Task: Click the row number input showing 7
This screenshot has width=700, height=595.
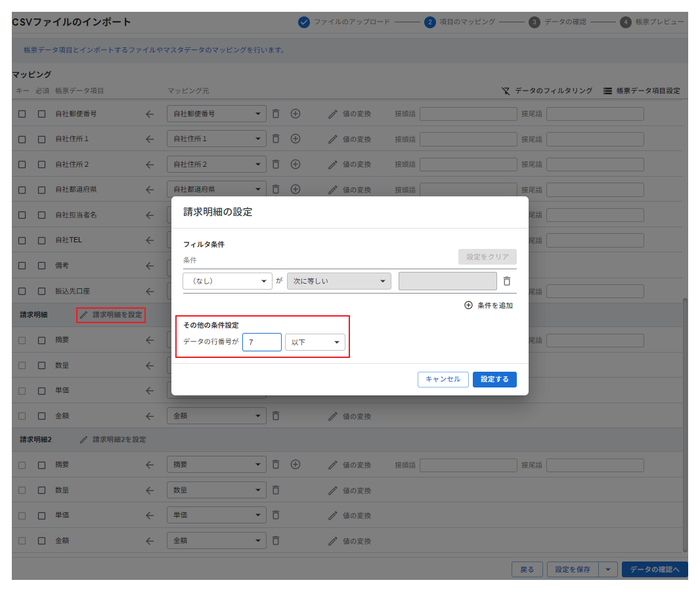Action: click(x=261, y=342)
